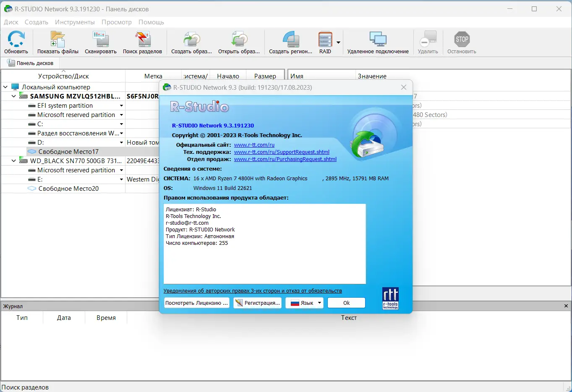Screen dimensions: 572x392
Task: Click the Метка column header
Action: tap(153, 76)
